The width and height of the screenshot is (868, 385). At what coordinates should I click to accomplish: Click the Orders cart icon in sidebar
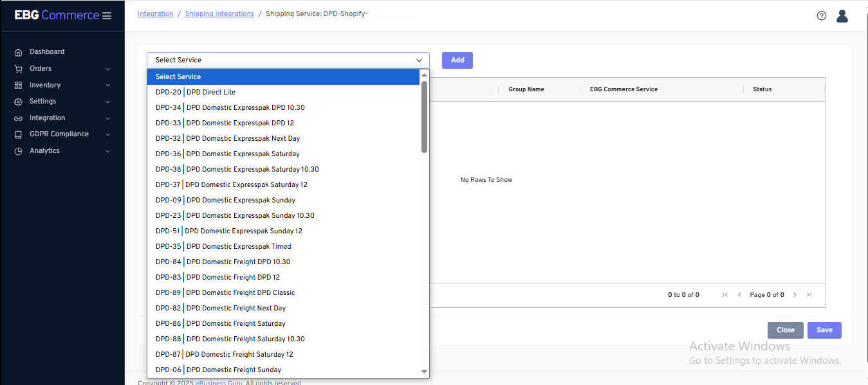18,69
